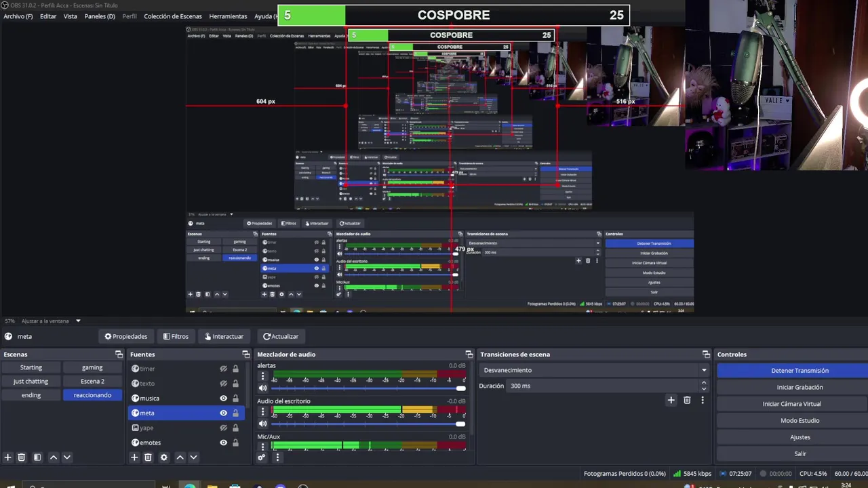Screen dimensions: 868x488
Task: Remove the selected scene with trash icon
Action: point(22,457)
